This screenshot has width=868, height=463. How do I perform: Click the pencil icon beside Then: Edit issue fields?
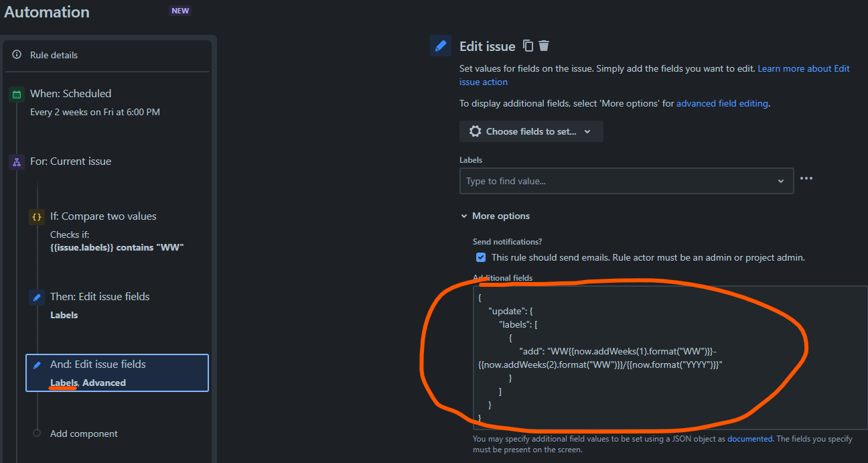coord(37,296)
